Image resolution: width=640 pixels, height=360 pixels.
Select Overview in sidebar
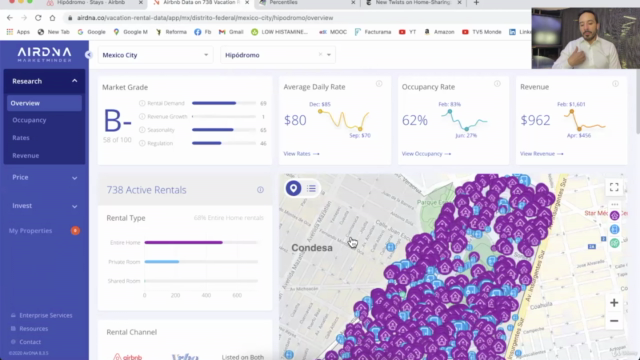tap(44, 103)
